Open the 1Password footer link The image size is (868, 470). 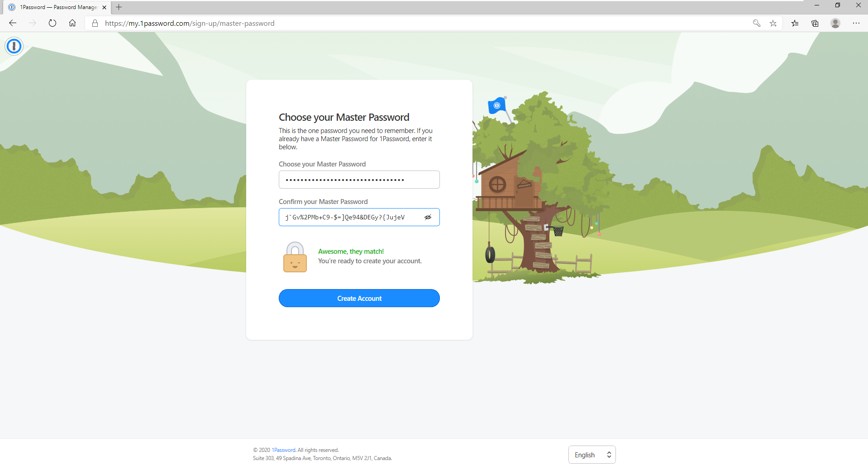point(284,450)
